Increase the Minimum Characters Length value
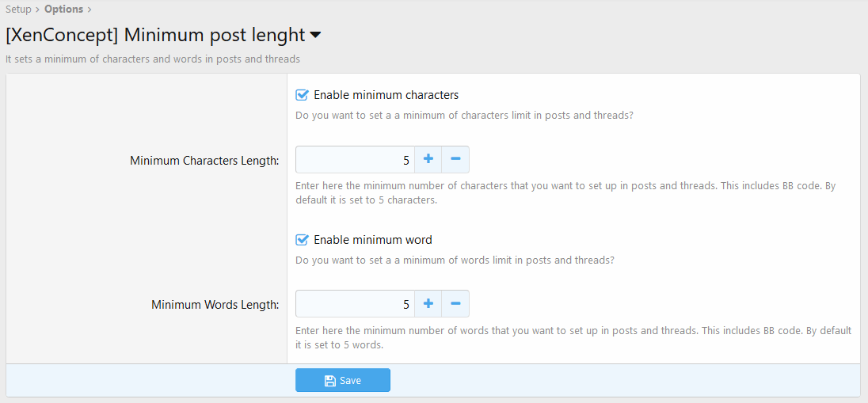The image size is (868, 403). click(428, 159)
